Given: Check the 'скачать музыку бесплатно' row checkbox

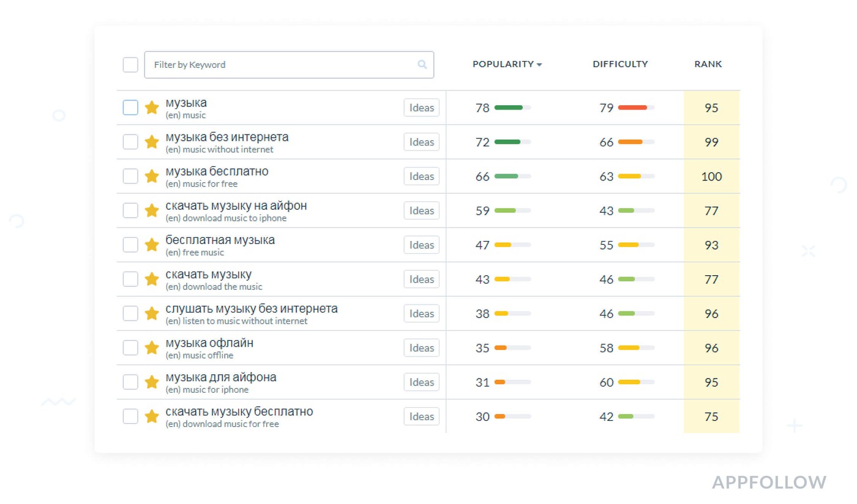Looking at the screenshot, I should click(130, 417).
